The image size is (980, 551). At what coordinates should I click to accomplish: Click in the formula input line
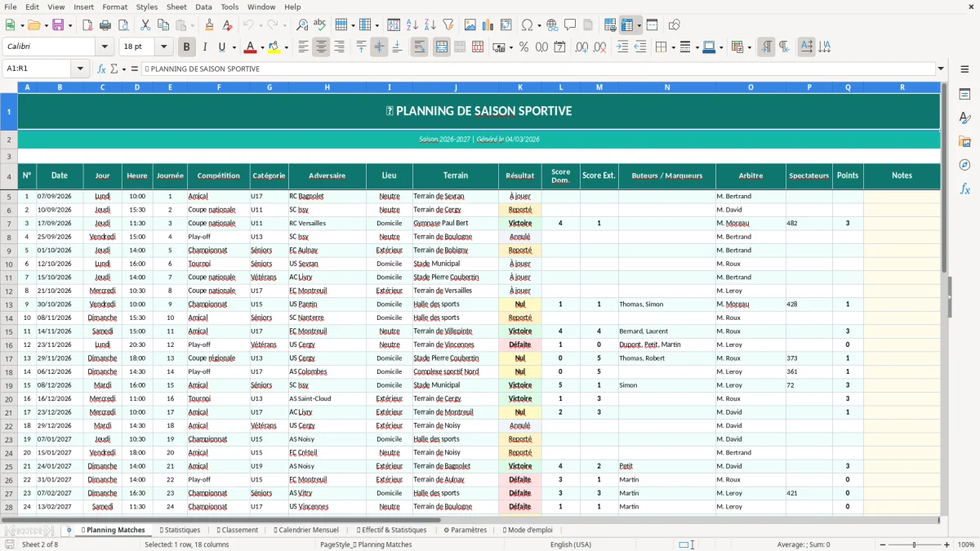pos(539,69)
